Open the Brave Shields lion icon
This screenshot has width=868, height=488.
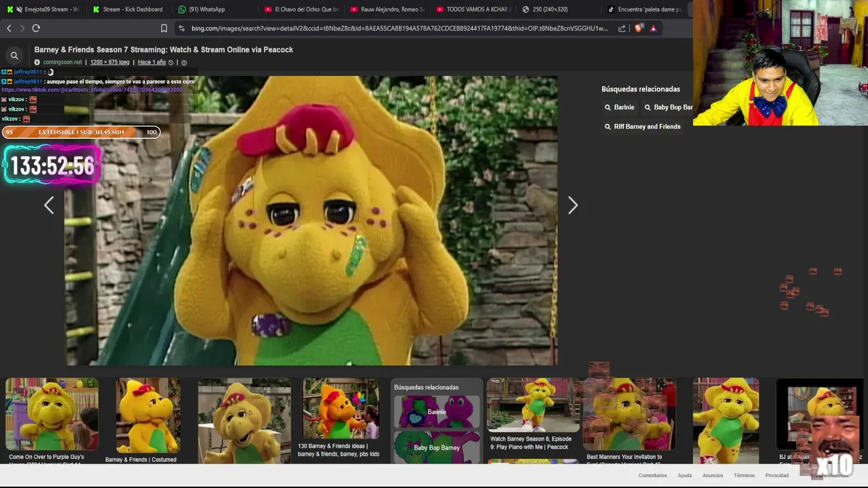click(638, 28)
